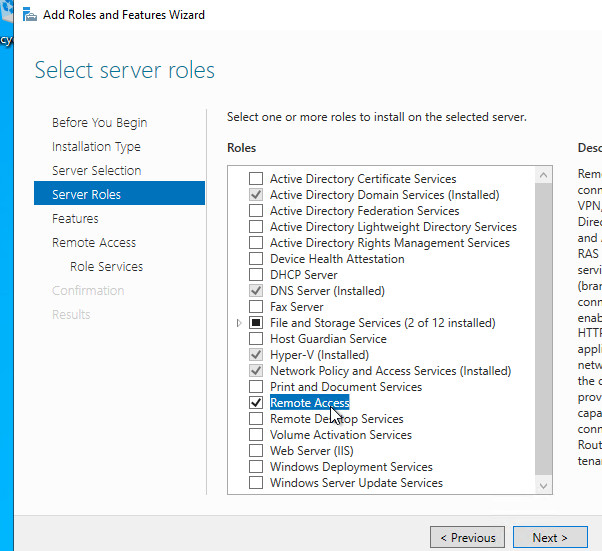Select the Fax Server checkbox
This screenshot has width=602, height=551.
point(256,307)
